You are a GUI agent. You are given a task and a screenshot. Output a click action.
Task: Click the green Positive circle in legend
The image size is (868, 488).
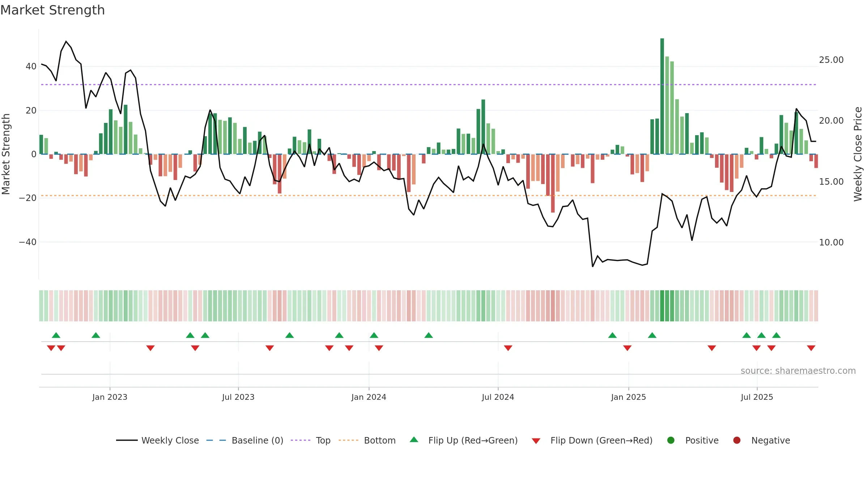click(x=671, y=440)
